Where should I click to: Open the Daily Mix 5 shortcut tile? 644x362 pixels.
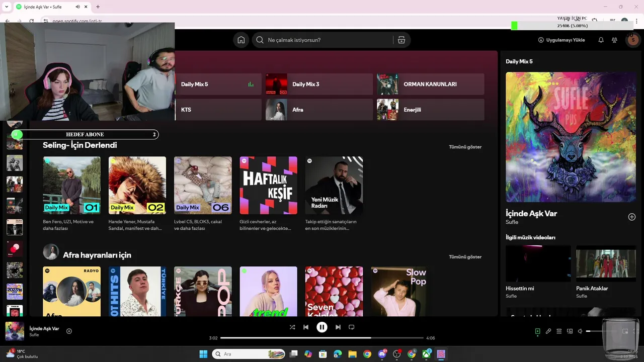click(x=218, y=84)
